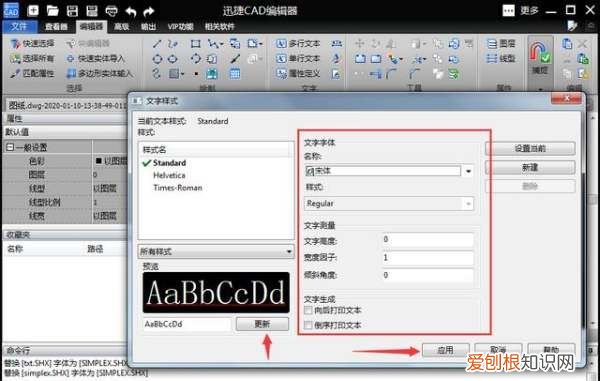
Task: Open the 线型 linetype tool
Action: point(501,59)
